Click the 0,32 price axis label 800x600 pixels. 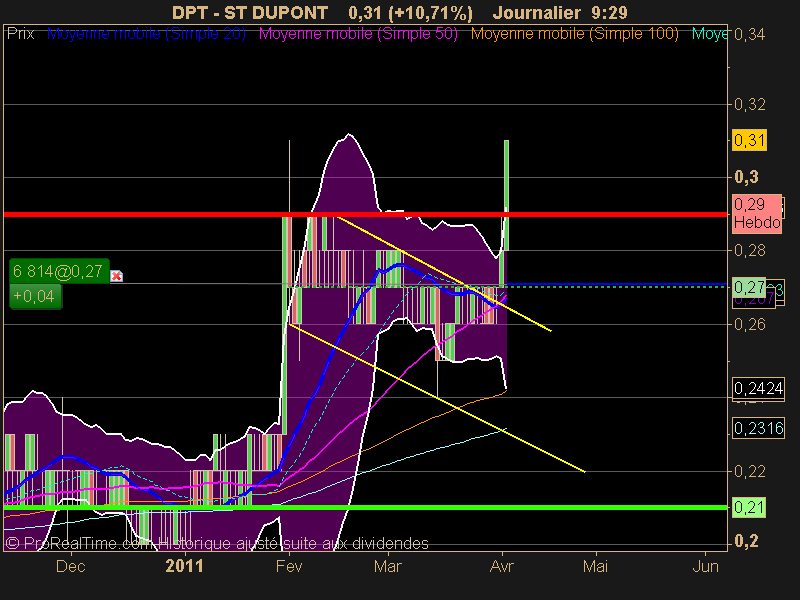[x=749, y=105]
